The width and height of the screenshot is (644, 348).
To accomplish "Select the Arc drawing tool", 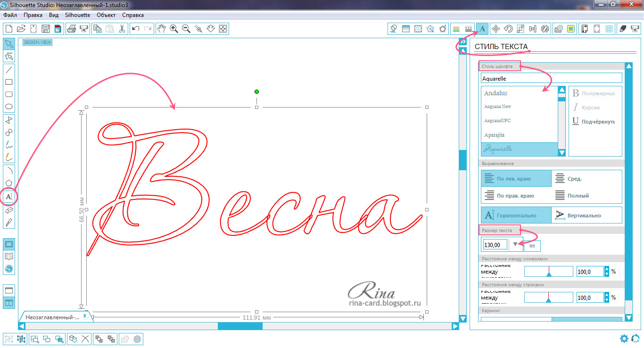I will 9,170.
